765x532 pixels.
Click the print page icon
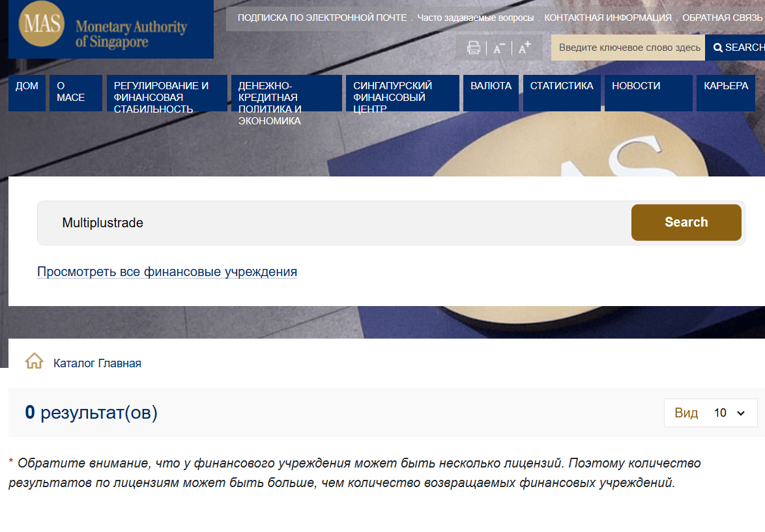coord(474,48)
